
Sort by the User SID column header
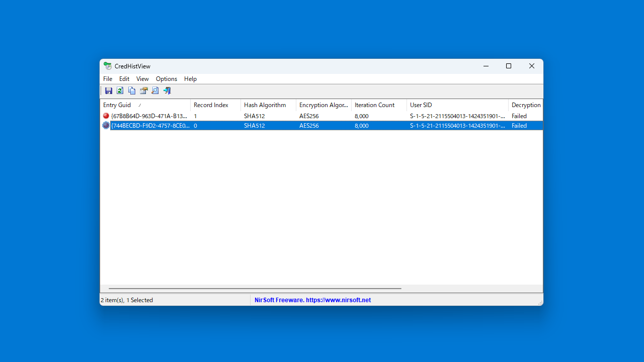click(457, 105)
